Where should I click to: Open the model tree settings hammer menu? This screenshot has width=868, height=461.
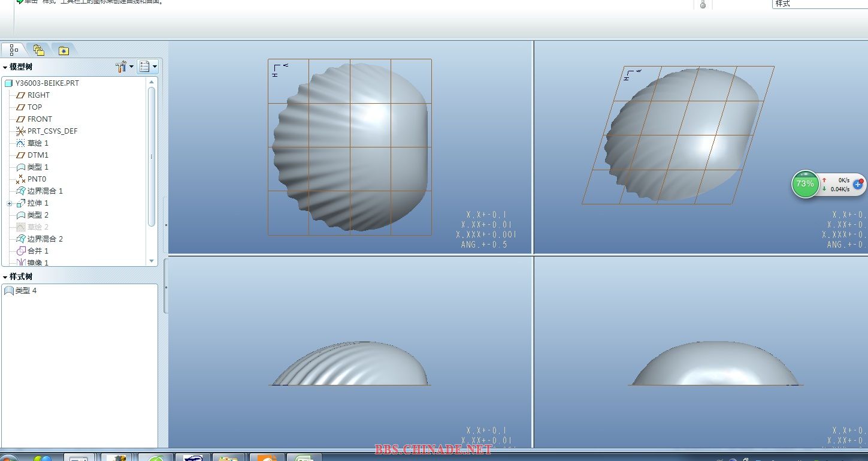[x=125, y=67]
